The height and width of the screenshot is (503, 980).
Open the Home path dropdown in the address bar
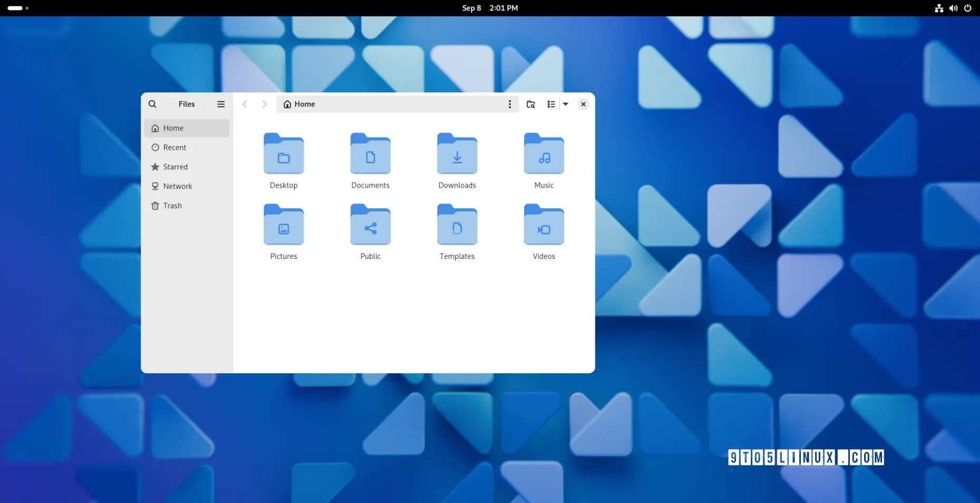(x=298, y=104)
